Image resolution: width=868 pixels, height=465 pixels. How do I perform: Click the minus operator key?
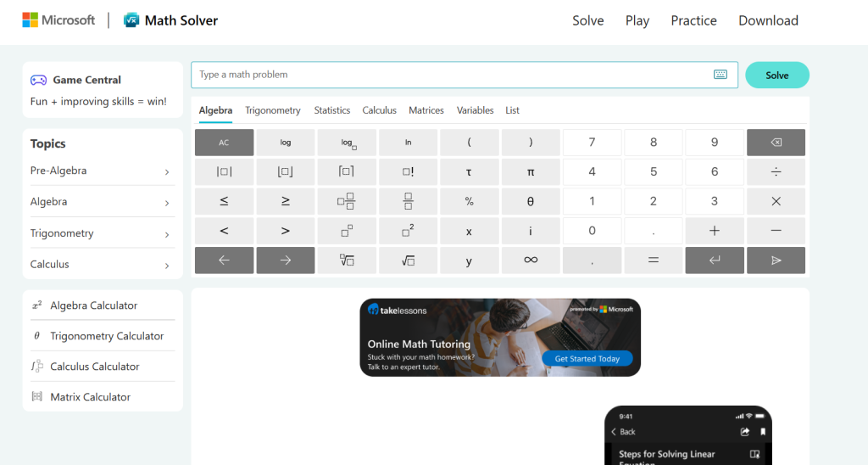click(x=776, y=231)
